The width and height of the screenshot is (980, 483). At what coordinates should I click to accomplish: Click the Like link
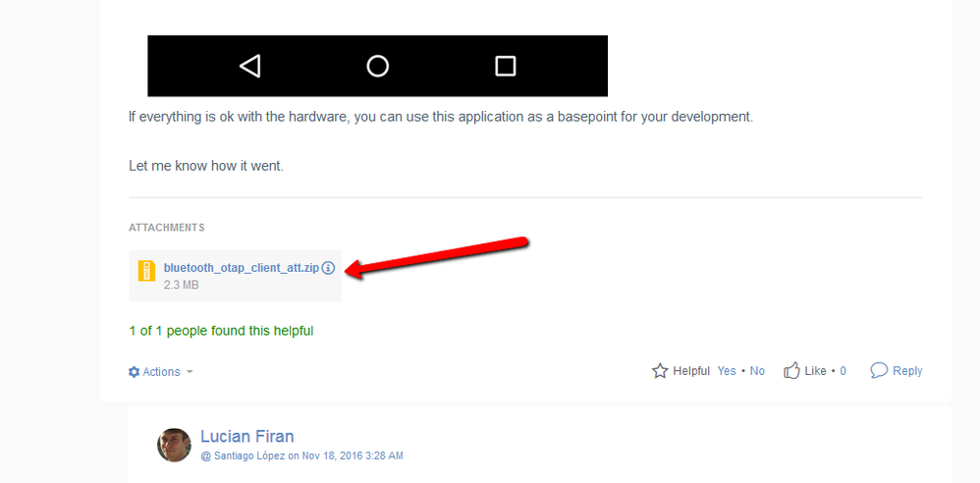point(815,371)
